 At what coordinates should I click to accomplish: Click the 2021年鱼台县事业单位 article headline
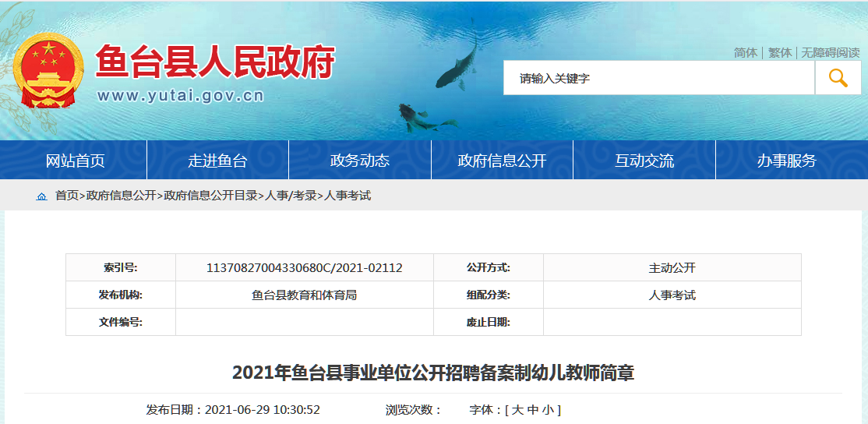click(433, 373)
